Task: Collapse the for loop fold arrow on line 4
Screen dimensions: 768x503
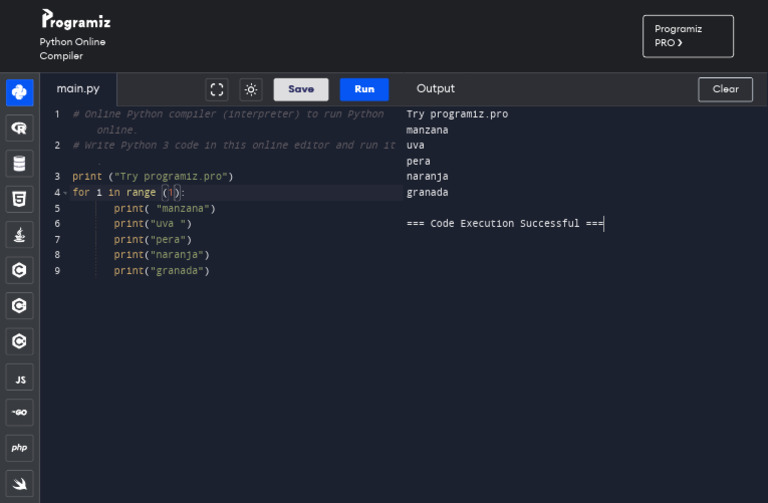Action: (66, 193)
